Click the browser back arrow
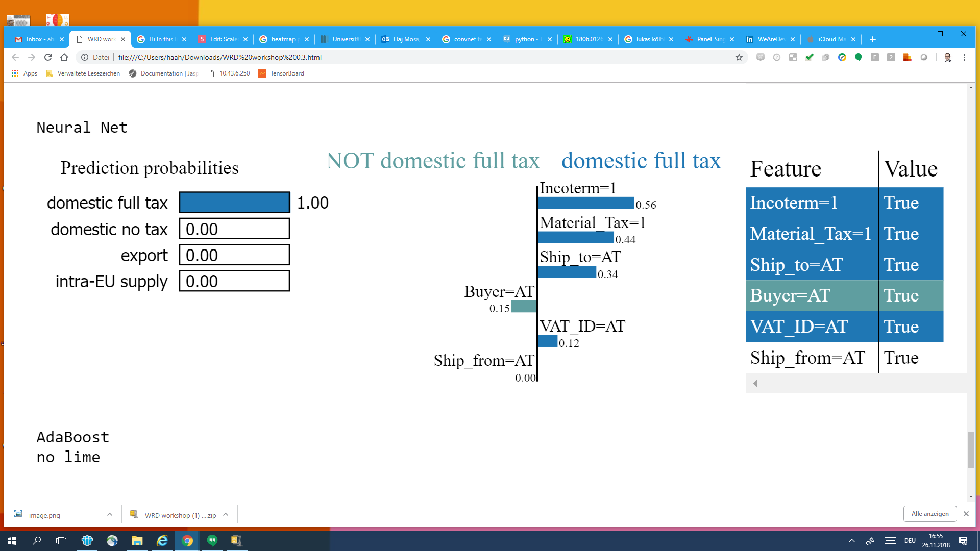980x551 pixels. [15, 57]
